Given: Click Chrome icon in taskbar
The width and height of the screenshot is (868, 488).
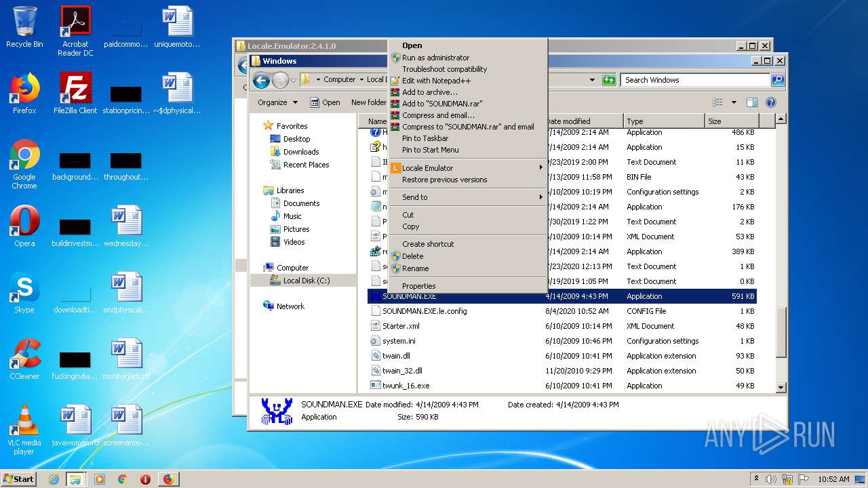Looking at the screenshot, I should pos(122,479).
